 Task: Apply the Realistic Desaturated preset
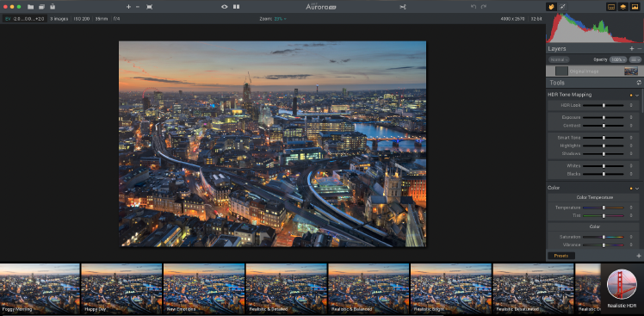point(533,288)
